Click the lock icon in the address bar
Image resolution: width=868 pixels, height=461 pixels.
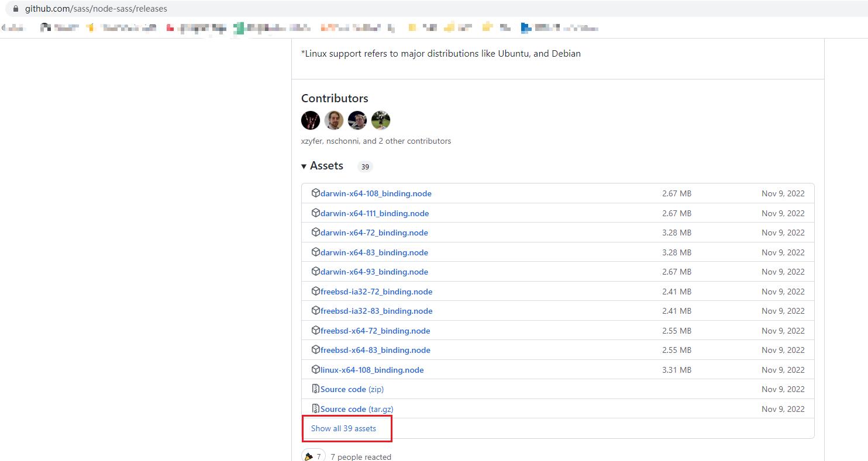click(15, 9)
